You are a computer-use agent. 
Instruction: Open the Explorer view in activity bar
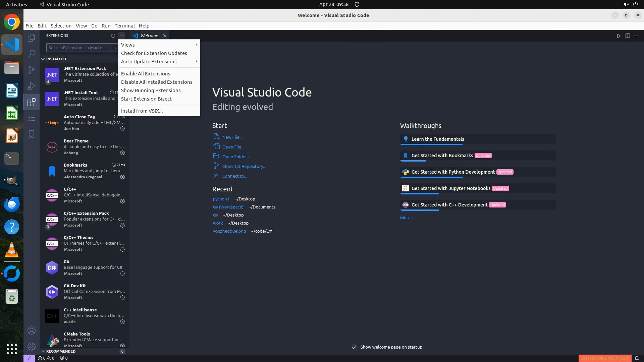(32, 38)
